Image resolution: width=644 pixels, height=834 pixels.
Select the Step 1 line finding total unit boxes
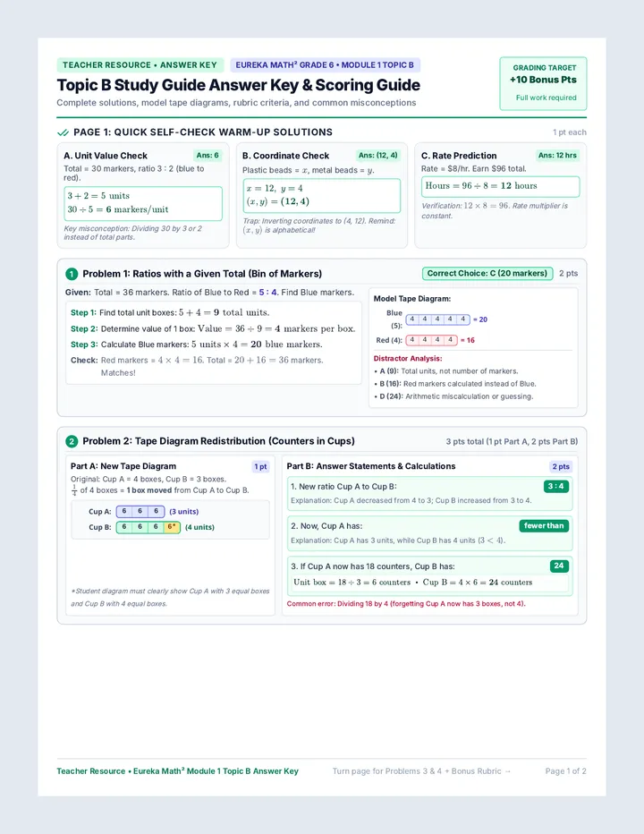(x=170, y=313)
